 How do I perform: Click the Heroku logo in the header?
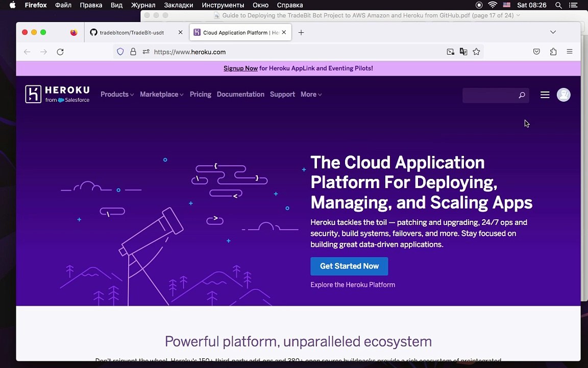(x=57, y=94)
